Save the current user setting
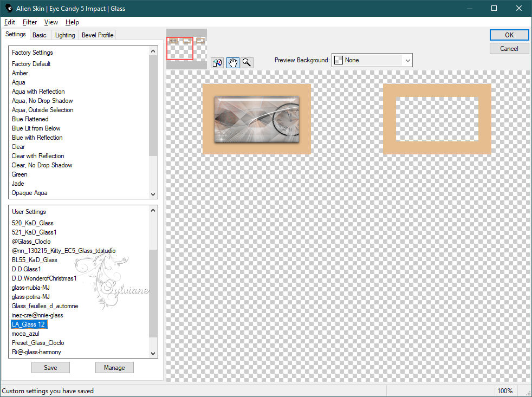 [50, 367]
